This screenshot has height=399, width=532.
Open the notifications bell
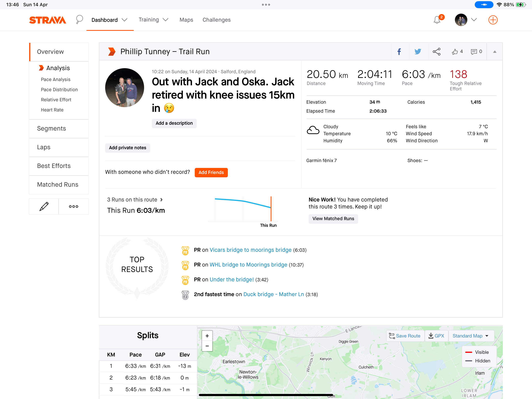click(x=437, y=20)
